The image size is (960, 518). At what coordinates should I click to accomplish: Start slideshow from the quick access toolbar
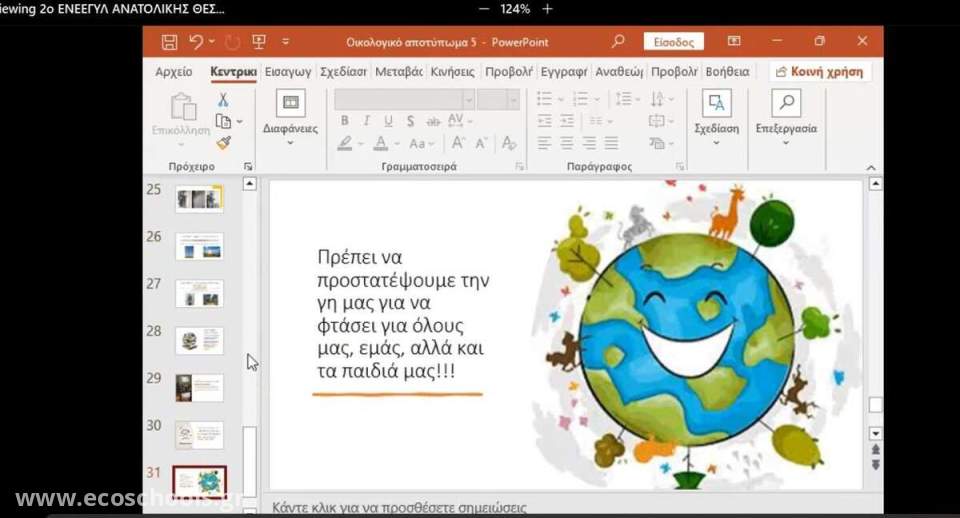point(259,42)
